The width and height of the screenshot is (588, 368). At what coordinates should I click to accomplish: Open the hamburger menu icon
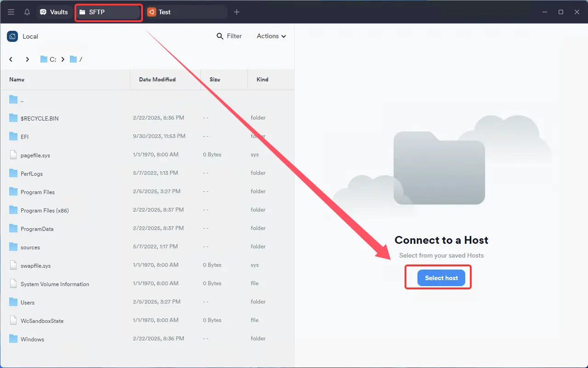tap(11, 12)
